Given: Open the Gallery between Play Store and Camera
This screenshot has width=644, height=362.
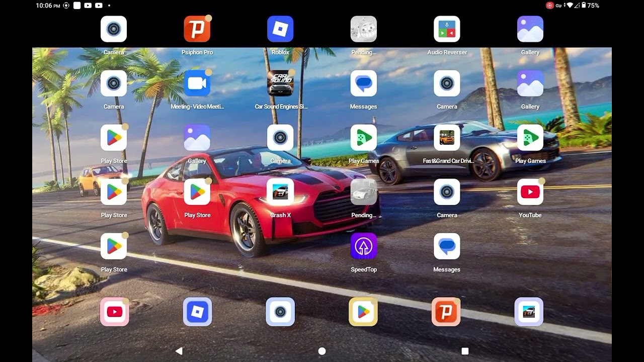Looking at the screenshot, I should (x=197, y=138).
